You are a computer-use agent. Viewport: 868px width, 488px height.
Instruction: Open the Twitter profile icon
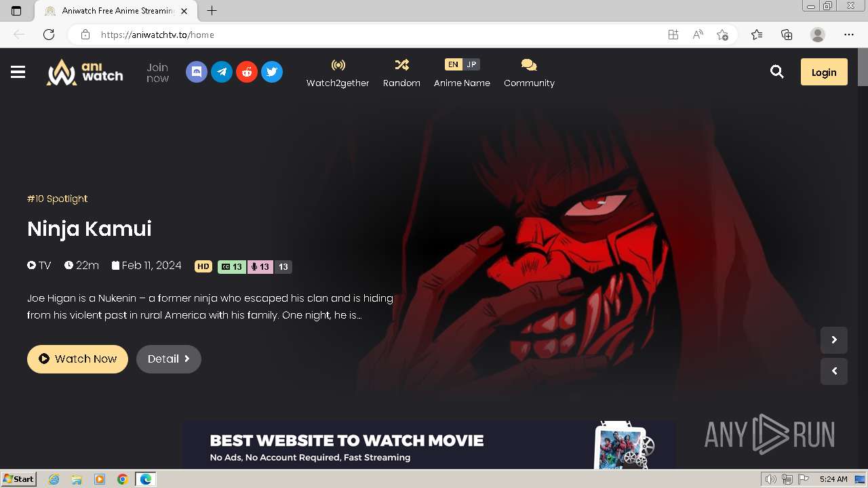pyautogui.click(x=272, y=72)
